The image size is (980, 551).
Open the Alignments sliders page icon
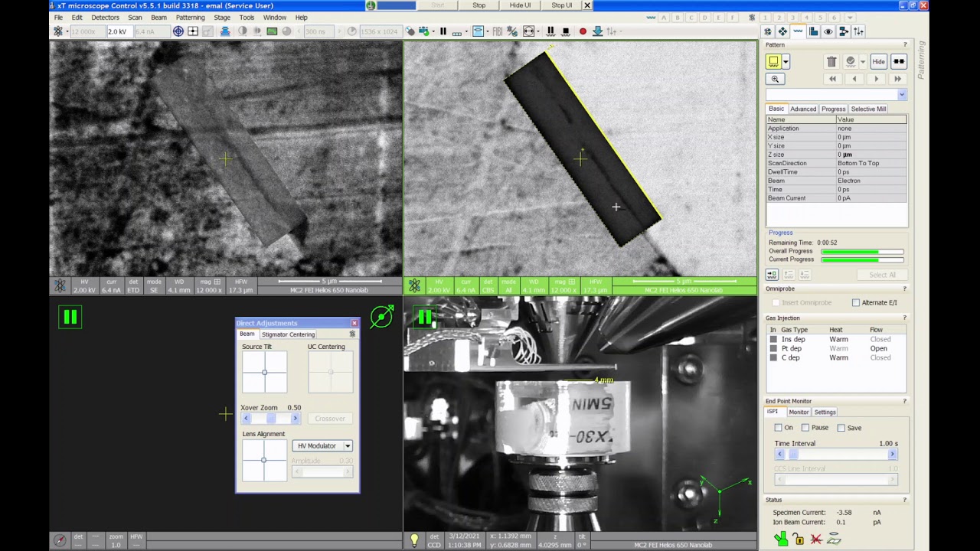(858, 31)
